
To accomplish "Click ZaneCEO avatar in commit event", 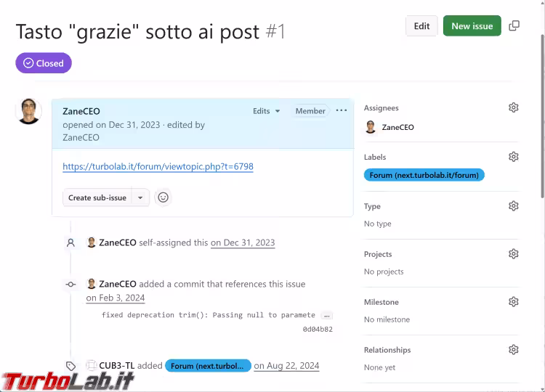I will pos(92,284).
